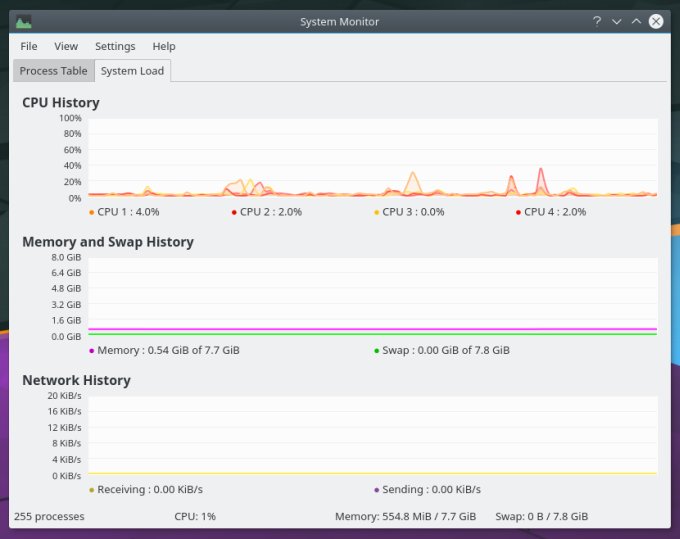Click inside the CPU History graph
Image resolution: width=680 pixels, height=539 pixels.
(372, 157)
